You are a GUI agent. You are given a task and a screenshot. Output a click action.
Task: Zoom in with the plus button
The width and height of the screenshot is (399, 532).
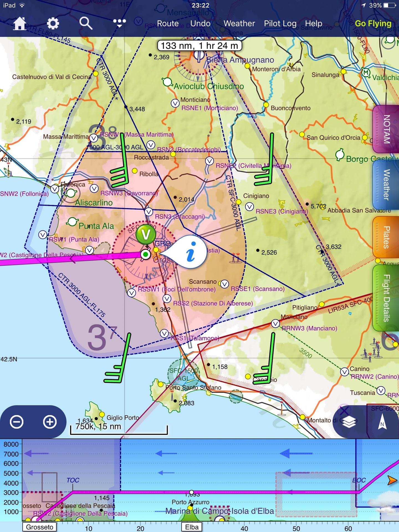coord(50,422)
